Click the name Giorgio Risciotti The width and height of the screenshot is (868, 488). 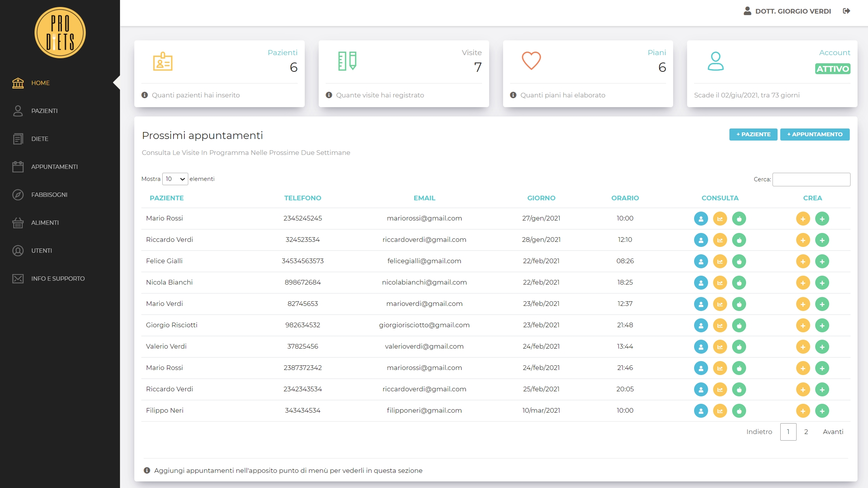[172, 325]
